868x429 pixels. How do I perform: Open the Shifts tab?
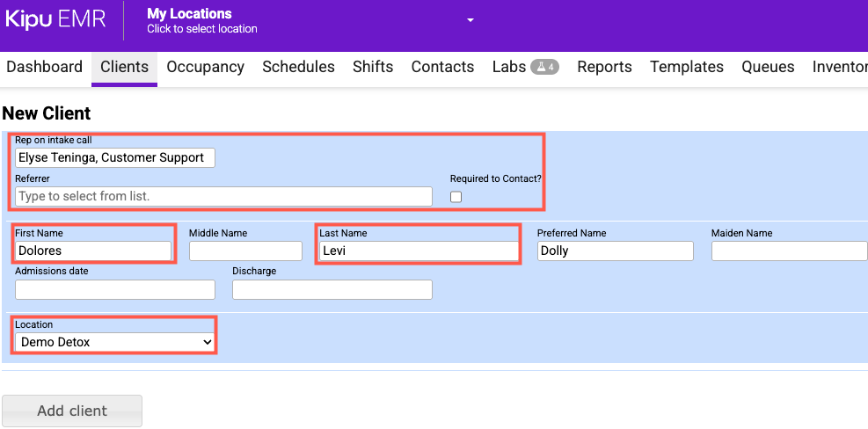point(373,67)
